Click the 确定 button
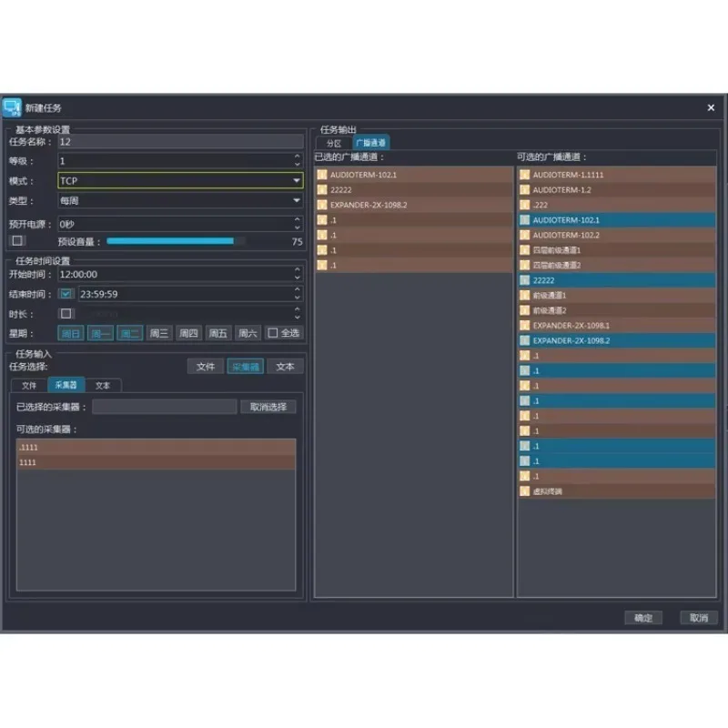The image size is (728, 728). pyautogui.click(x=643, y=616)
